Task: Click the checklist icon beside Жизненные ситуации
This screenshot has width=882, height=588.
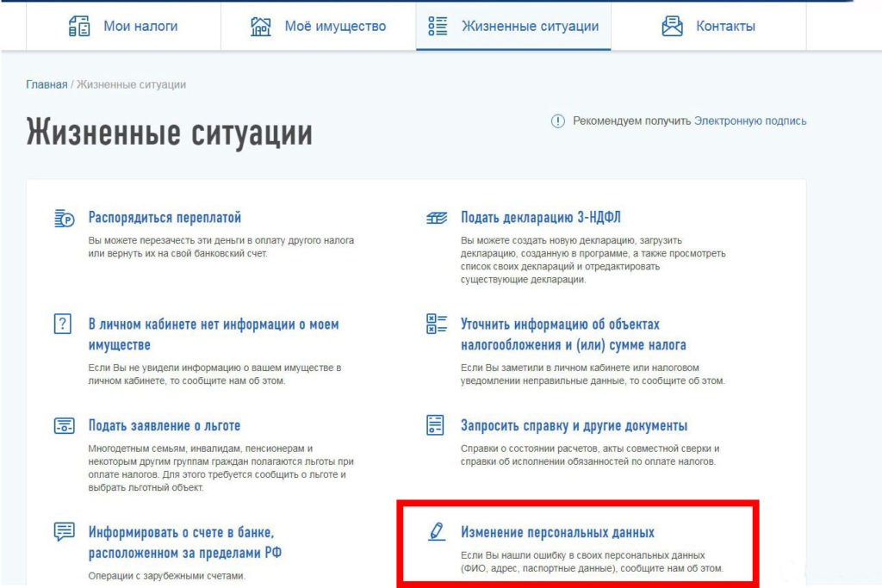Action: (438, 26)
